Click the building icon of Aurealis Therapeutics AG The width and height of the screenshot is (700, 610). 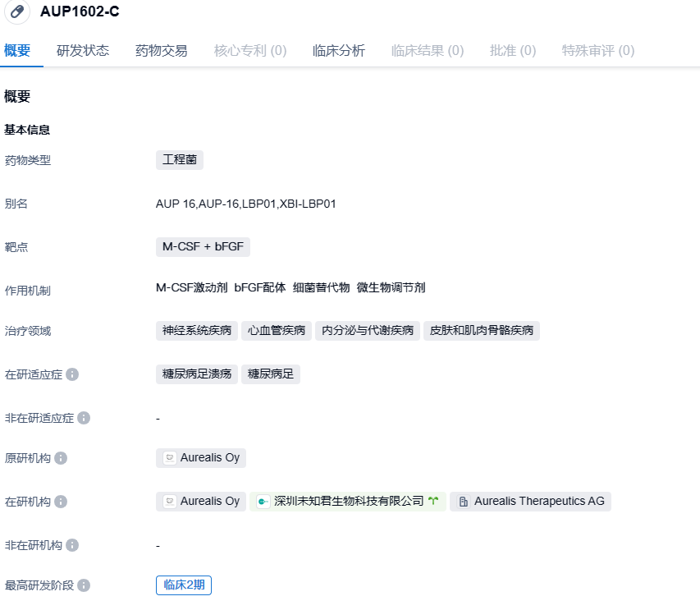464,502
